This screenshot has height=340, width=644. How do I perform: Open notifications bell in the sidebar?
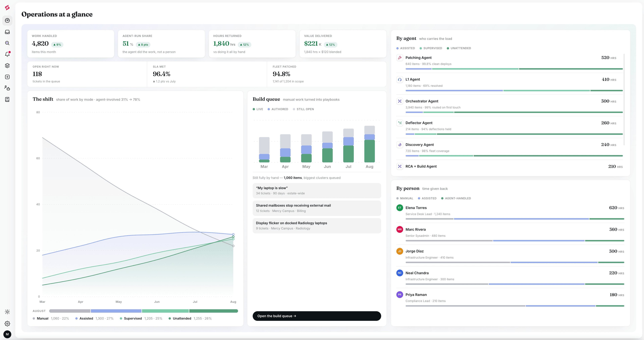(x=7, y=54)
